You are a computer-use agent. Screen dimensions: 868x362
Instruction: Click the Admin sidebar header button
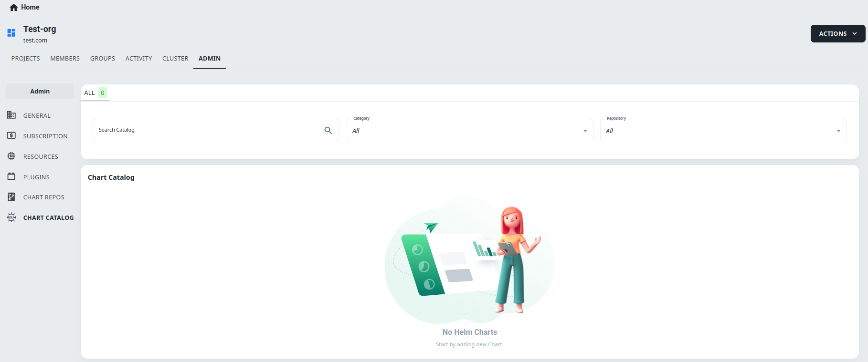point(40,91)
